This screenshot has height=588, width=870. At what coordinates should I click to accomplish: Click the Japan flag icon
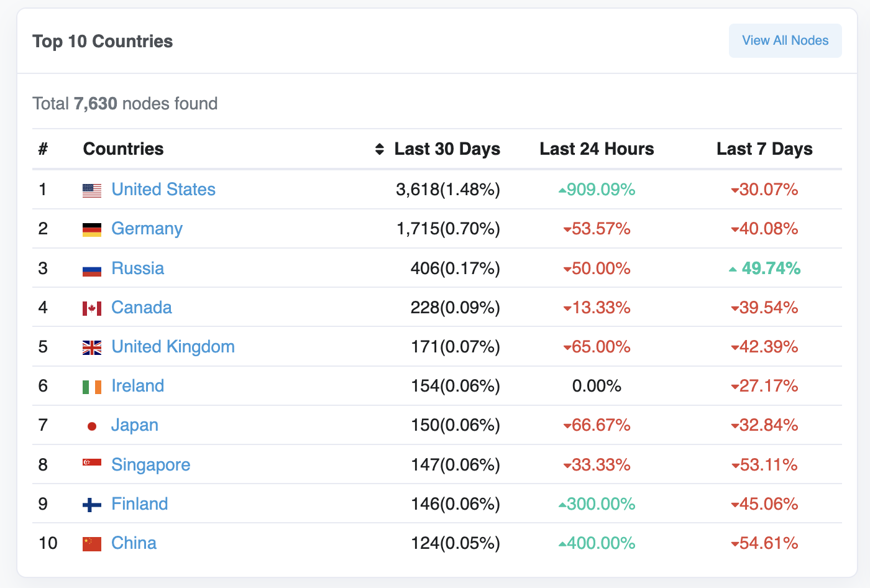click(x=91, y=425)
